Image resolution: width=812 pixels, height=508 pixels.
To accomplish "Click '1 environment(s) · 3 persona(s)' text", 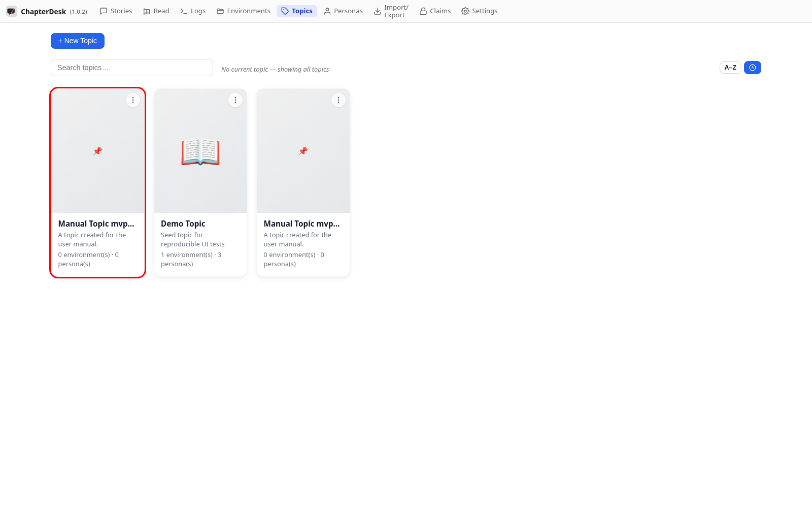I will pyautogui.click(x=191, y=260).
